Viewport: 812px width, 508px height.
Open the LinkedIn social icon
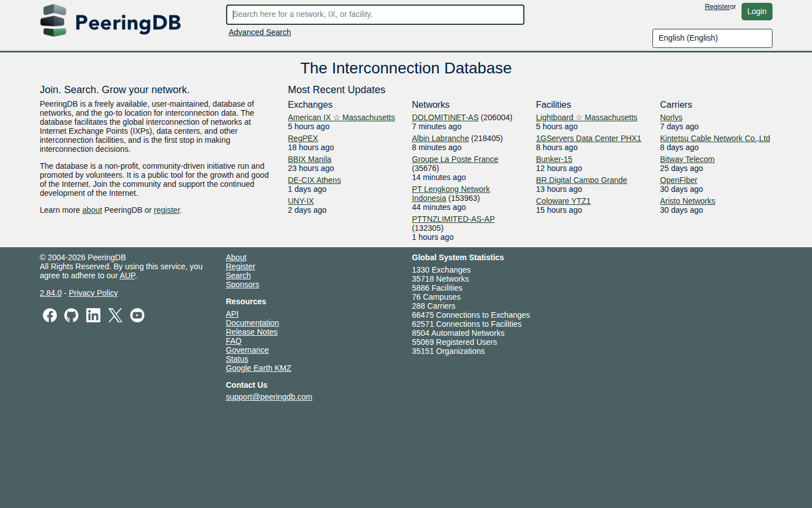click(x=94, y=315)
